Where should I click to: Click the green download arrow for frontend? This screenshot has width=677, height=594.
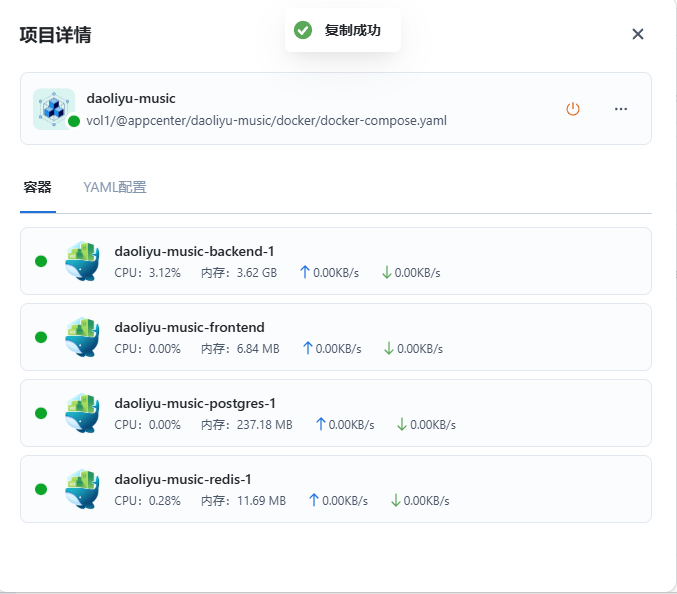coord(389,348)
